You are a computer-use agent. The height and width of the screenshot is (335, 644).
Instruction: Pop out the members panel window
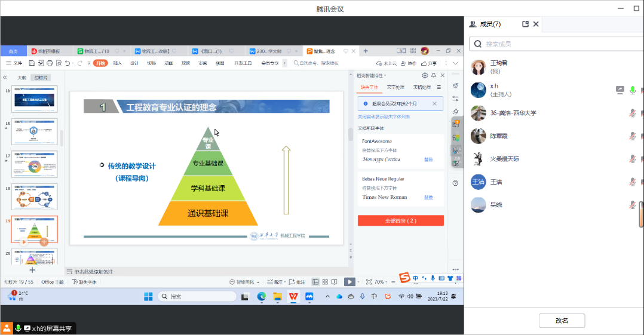coord(525,24)
